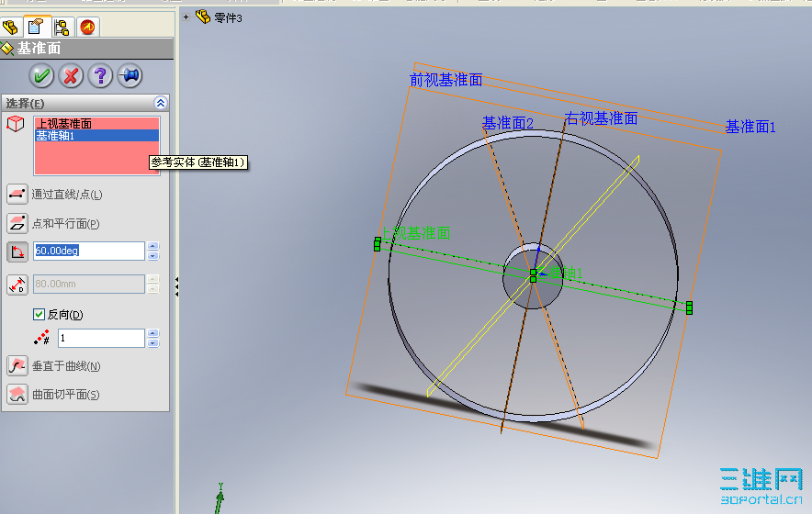Open the ConfigurationManager tab
812x514 pixels.
point(62,27)
